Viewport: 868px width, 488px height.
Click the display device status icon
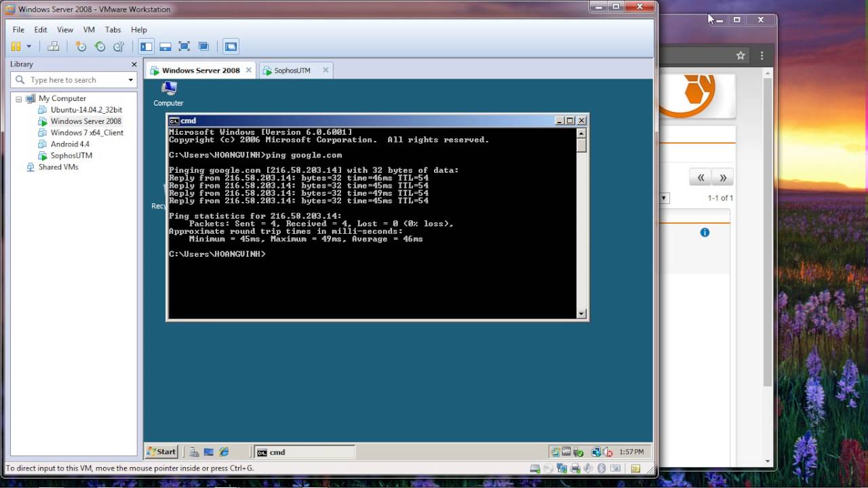pos(615,468)
